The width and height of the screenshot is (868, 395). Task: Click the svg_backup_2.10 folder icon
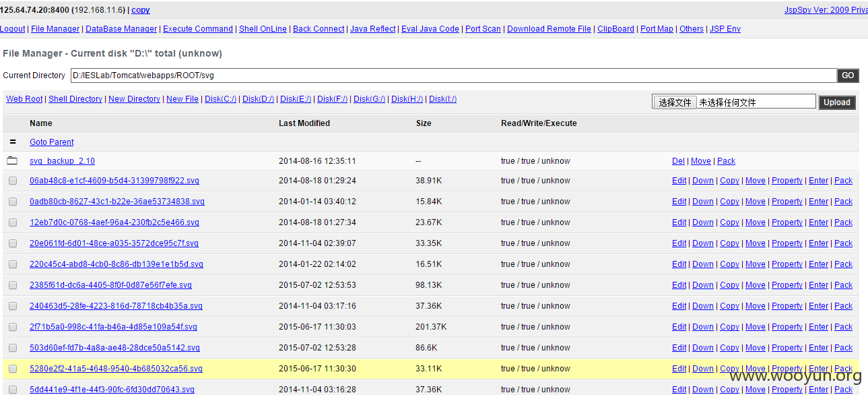coord(12,161)
